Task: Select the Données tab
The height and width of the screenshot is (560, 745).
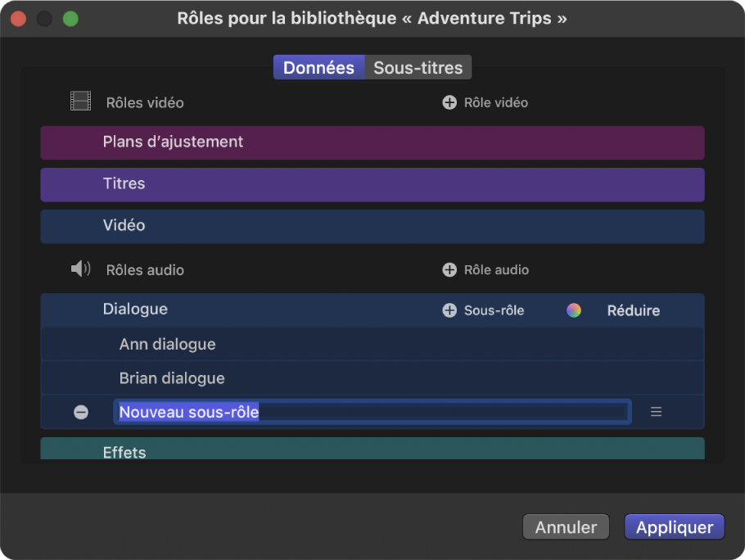Action: [x=318, y=68]
